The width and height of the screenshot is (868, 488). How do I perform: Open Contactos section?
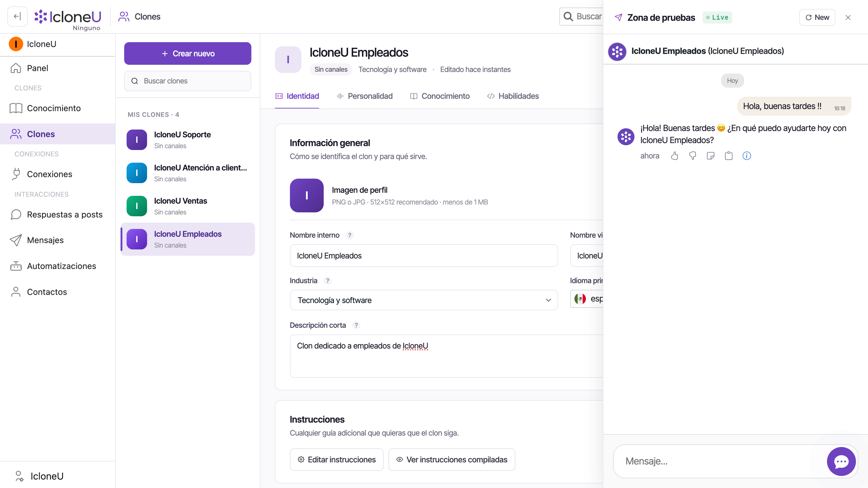tap(58, 292)
